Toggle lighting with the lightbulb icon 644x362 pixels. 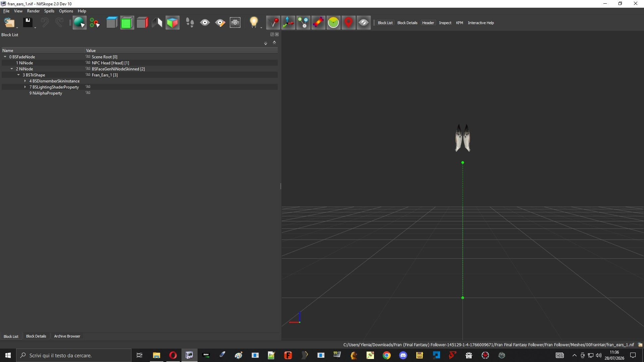click(x=254, y=23)
